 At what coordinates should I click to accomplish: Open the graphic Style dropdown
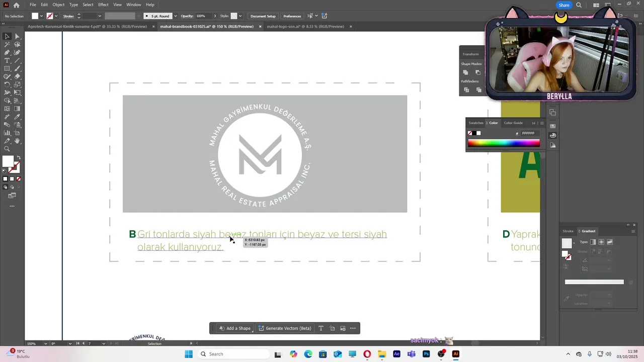click(240, 16)
